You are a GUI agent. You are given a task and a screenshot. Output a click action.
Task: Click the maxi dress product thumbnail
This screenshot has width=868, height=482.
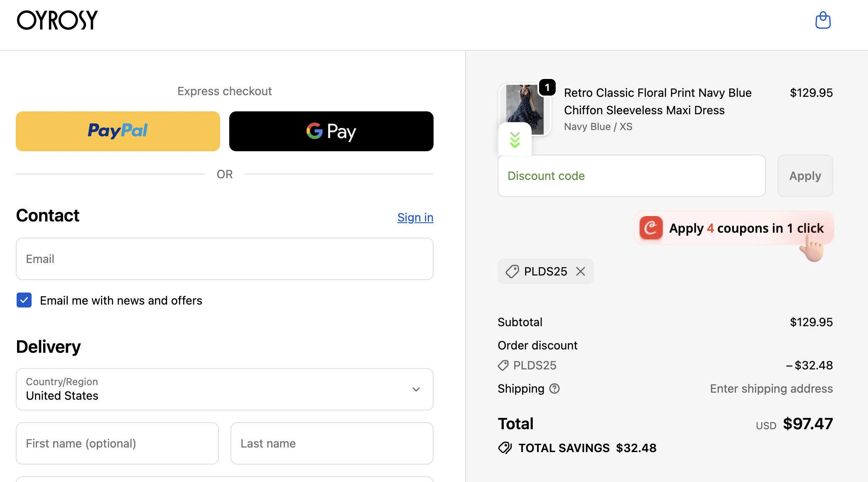coord(525,109)
